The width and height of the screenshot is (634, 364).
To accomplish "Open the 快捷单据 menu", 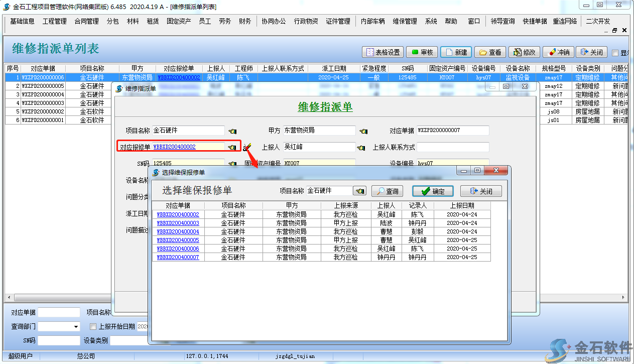I will pos(535,21).
